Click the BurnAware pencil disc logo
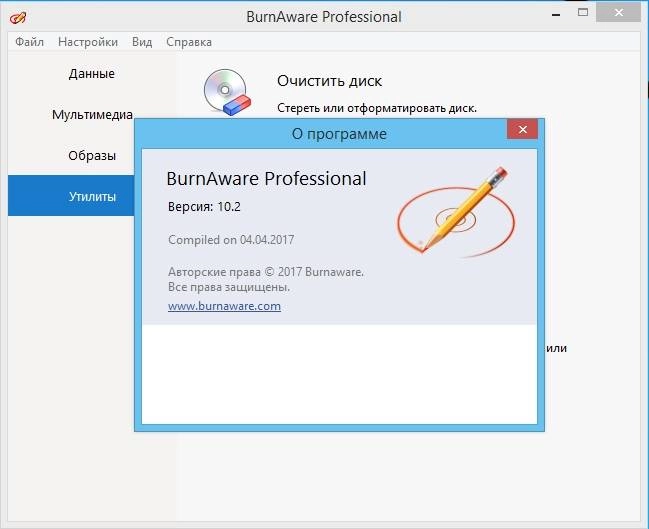The height and width of the screenshot is (529, 649). coord(456,212)
